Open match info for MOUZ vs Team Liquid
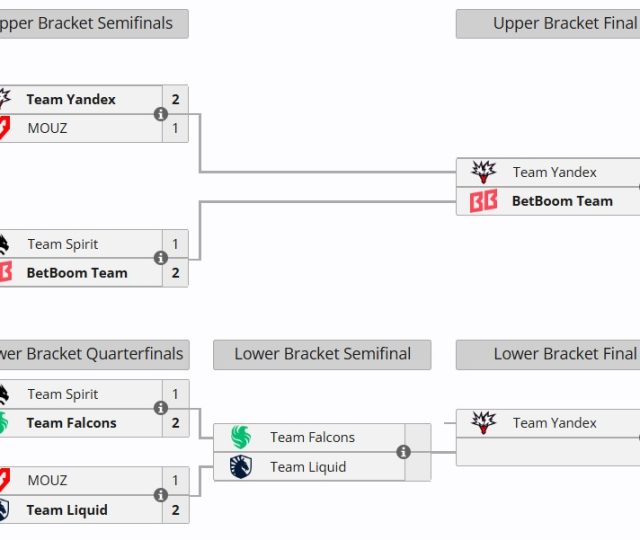 [x=161, y=495]
